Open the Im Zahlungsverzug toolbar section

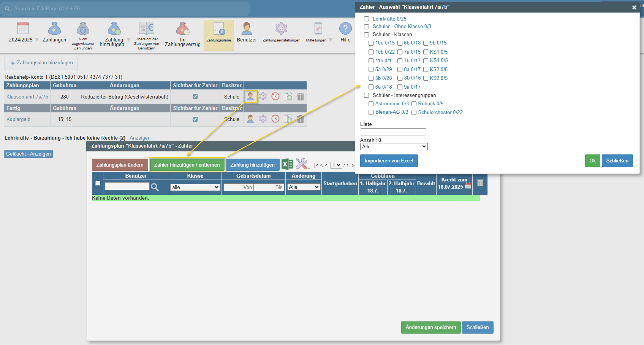(x=183, y=34)
